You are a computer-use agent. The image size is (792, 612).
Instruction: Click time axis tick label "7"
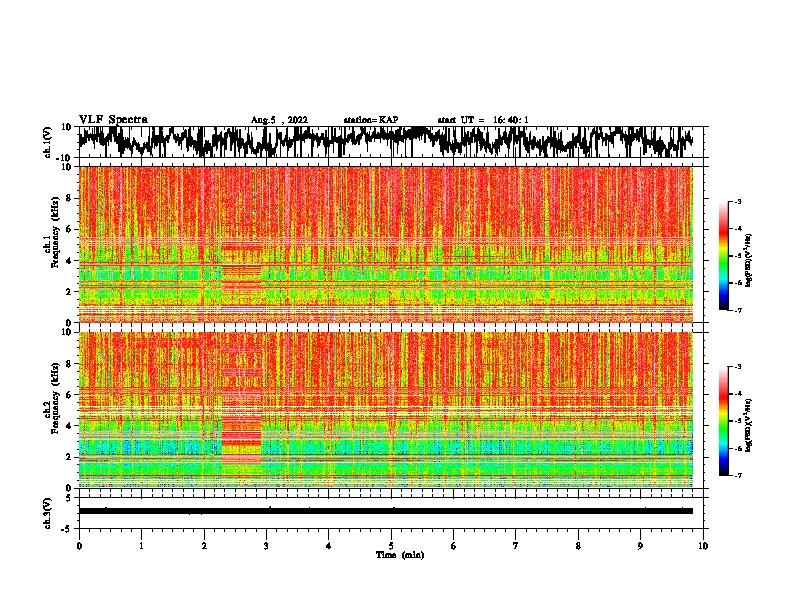516,546
